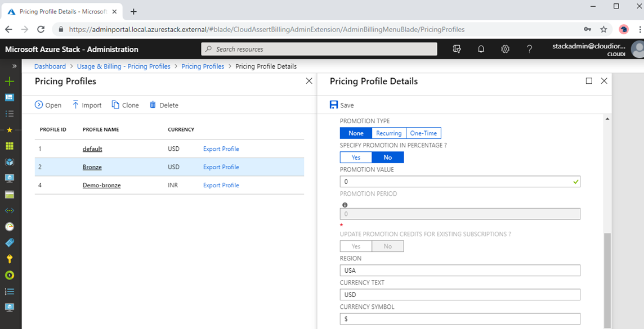Import a pricing profile

point(87,105)
